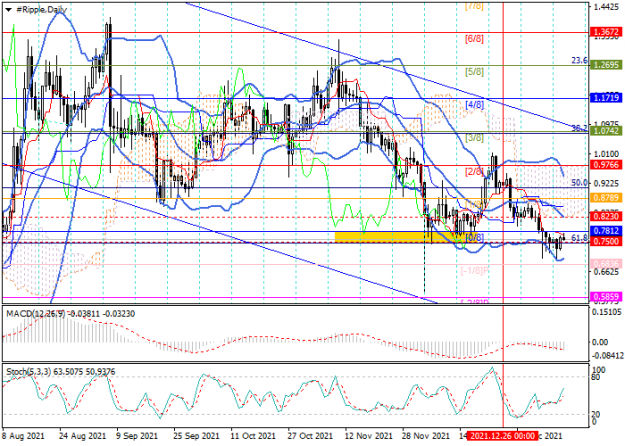The image size is (625, 446).
Task: Click the #Ripple,Daily chart title
Action: (x=41, y=9)
